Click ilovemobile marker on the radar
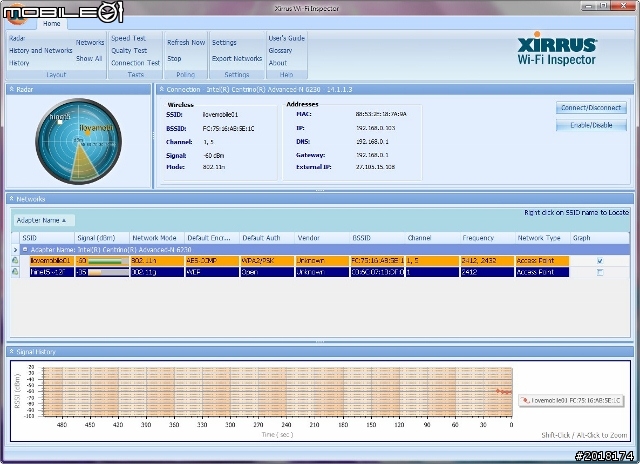This screenshot has width=640, height=464. pos(87,132)
